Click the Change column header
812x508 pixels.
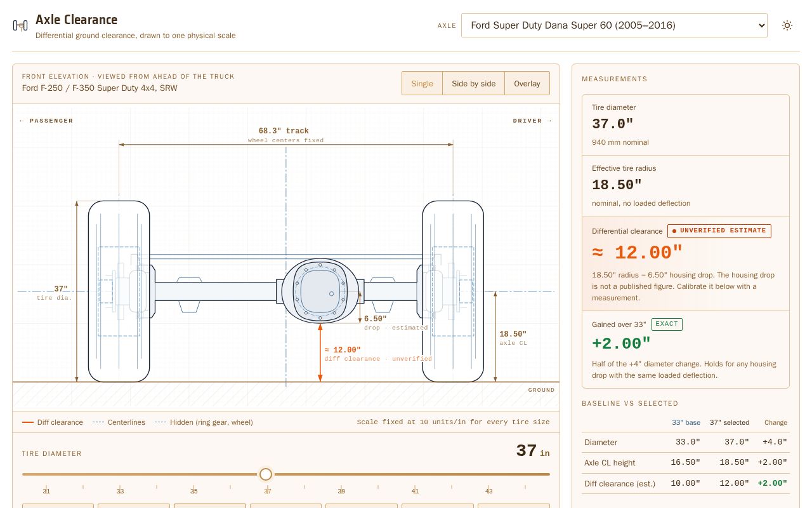pyautogui.click(x=776, y=422)
